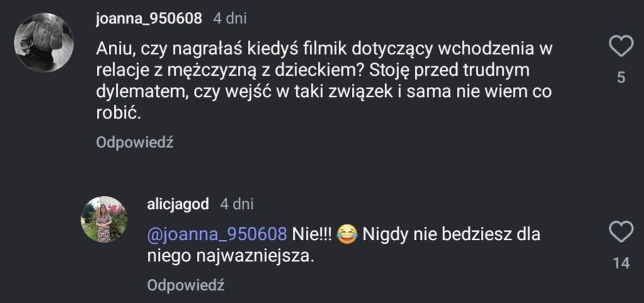Image resolution: width=644 pixels, height=303 pixels.
Task: Open joanna_950608's profile picture
Action: [44, 43]
